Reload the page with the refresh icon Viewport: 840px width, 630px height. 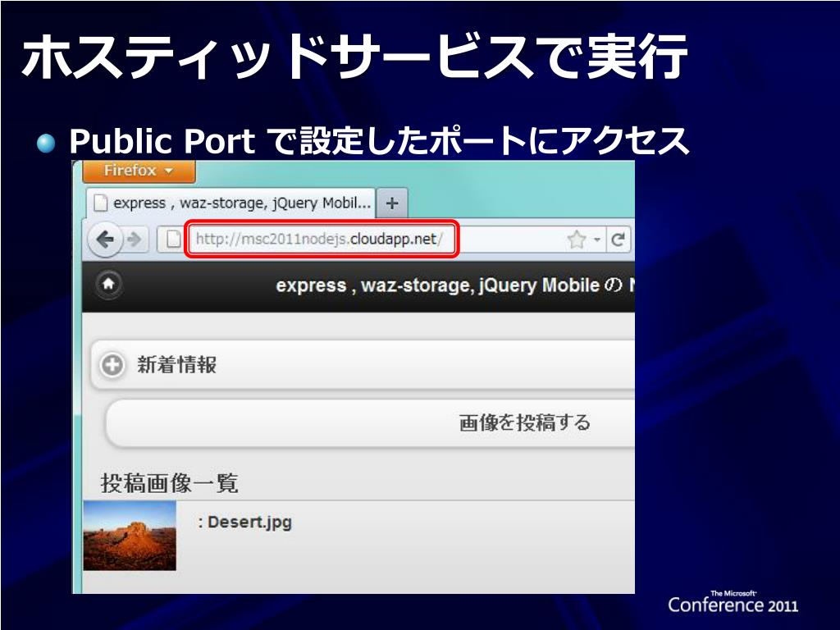click(x=619, y=240)
